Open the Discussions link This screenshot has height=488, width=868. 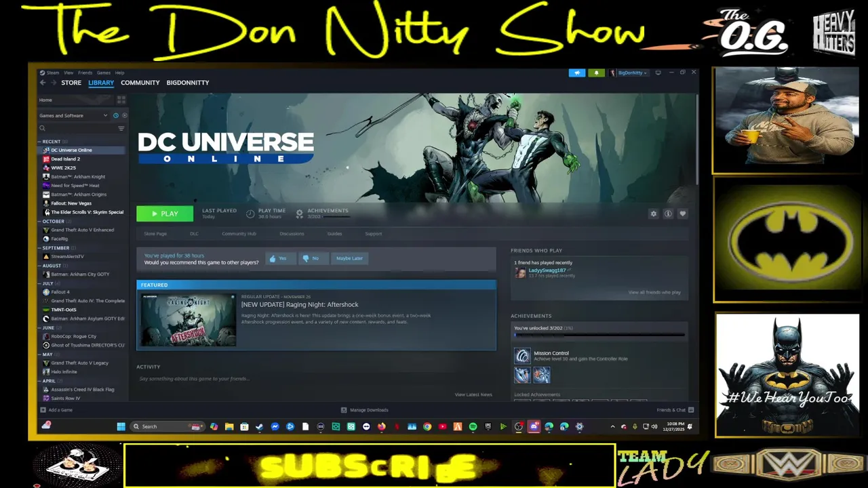pos(292,234)
